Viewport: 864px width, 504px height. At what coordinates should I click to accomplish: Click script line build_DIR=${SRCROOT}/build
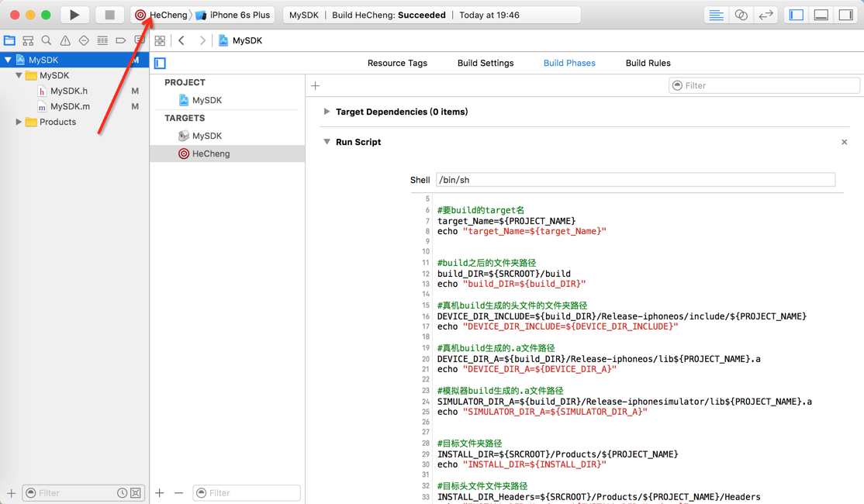pyautogui.click(x=503, y=274)
